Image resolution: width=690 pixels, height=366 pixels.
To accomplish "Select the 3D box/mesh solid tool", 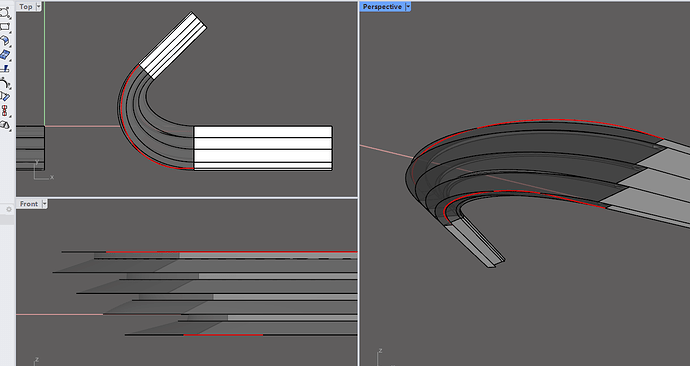I will click(x=4, y=125).
